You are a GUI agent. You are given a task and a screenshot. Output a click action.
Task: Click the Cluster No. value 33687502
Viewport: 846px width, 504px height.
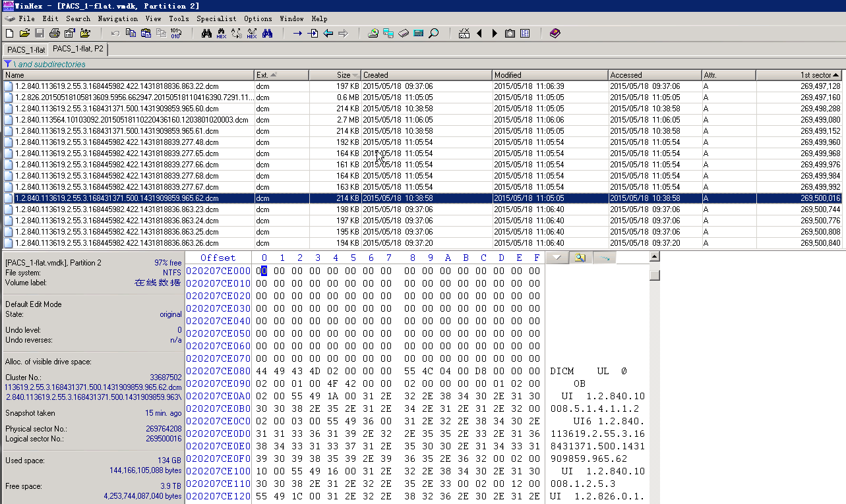tap(166, 377)
